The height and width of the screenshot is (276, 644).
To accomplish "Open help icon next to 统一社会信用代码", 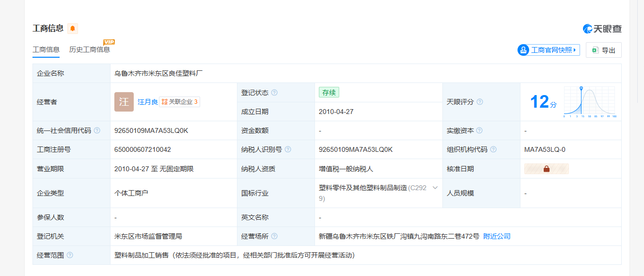I will click(x=97, y=130).
